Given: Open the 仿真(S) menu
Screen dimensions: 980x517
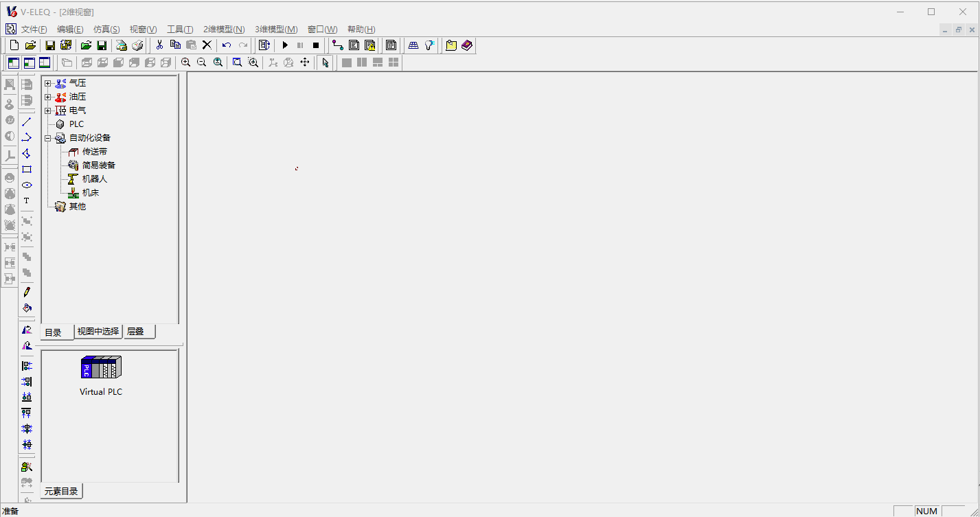Looking at the screenshot, I should tap(106, 30).
